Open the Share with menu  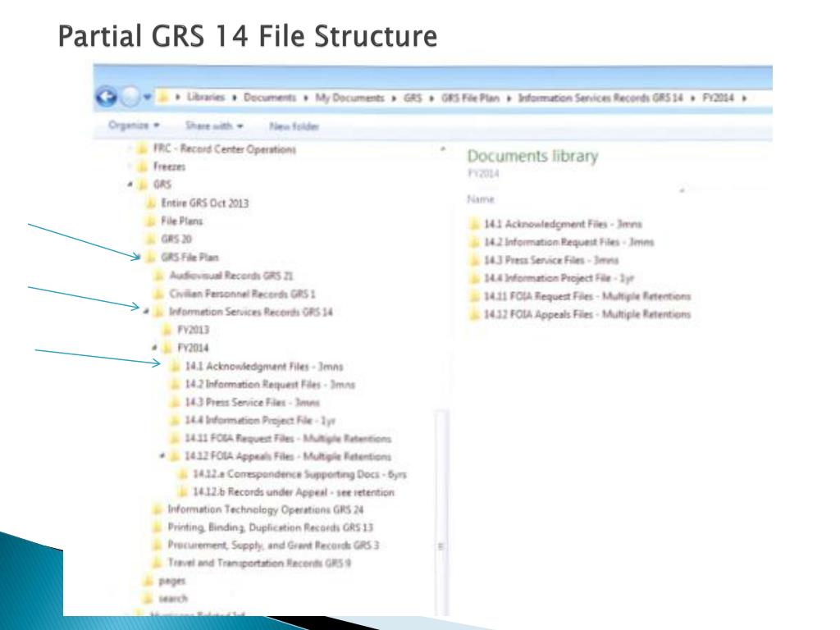point(214,126)
